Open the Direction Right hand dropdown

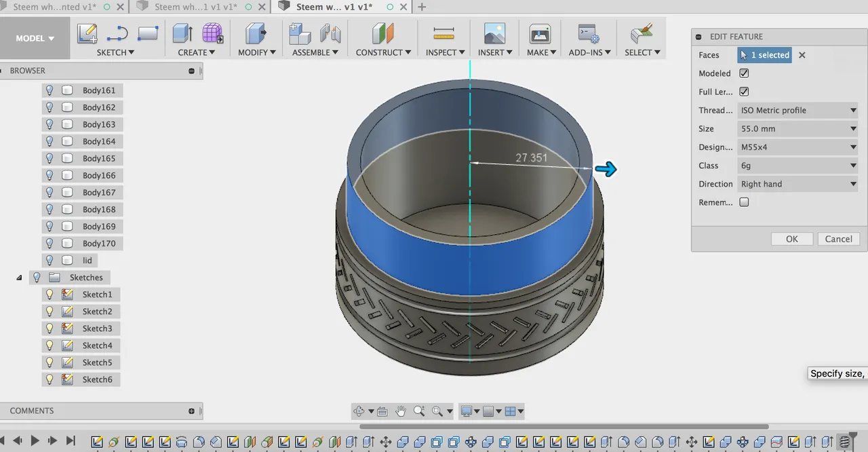pyautogui.click(x=798, y=184)
